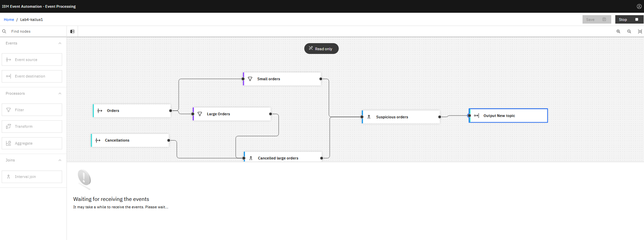
Task: Click the search icon beside Find nodes
Action: pos(4,31)
